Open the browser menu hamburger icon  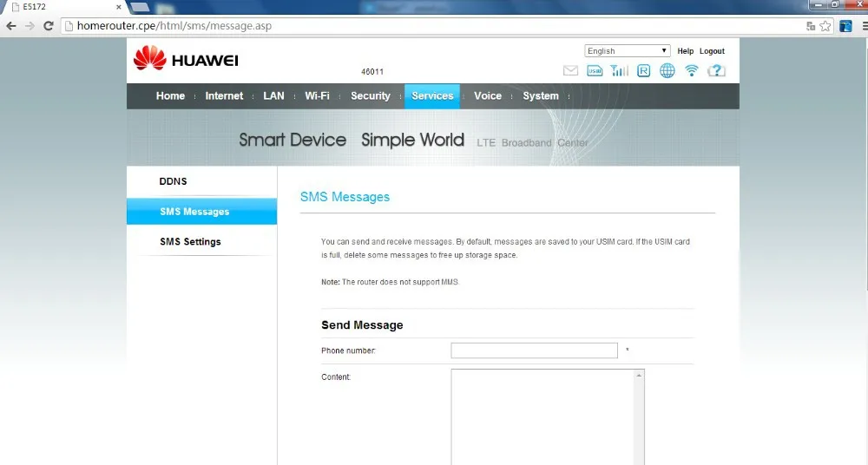pos(865,26)
